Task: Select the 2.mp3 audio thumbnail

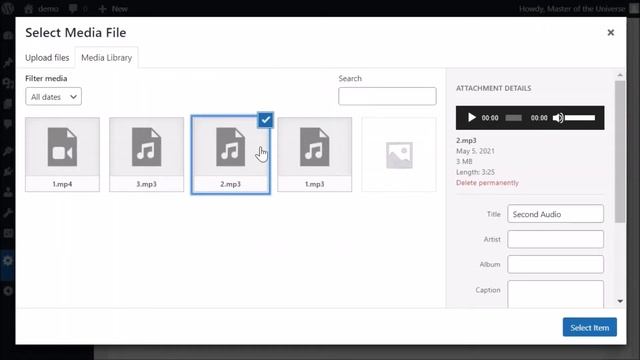Action: 230,154
